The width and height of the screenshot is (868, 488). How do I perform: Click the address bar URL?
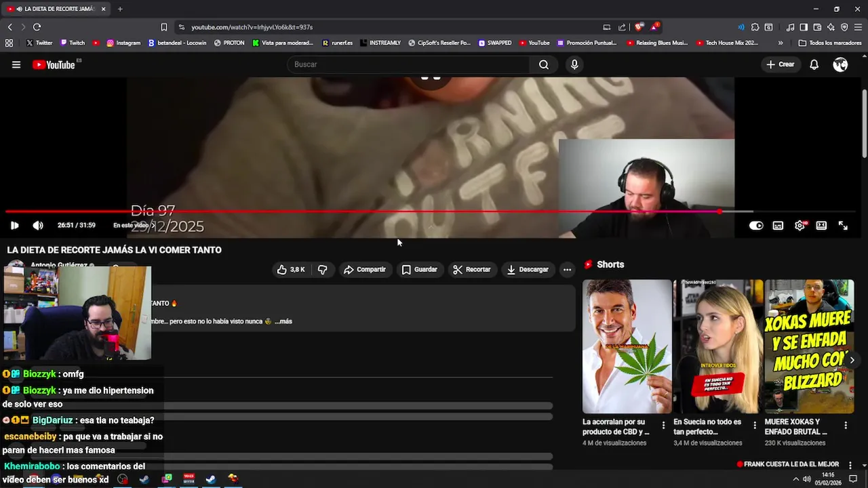tap(252, 27)
